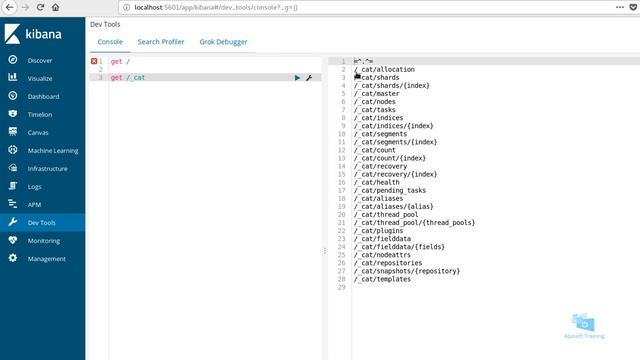Viewport: 640px width, 360px height.
Task: Click output line /_cat/aliases/{alias}
Action: pyautogui.click(x=393, y=207)
